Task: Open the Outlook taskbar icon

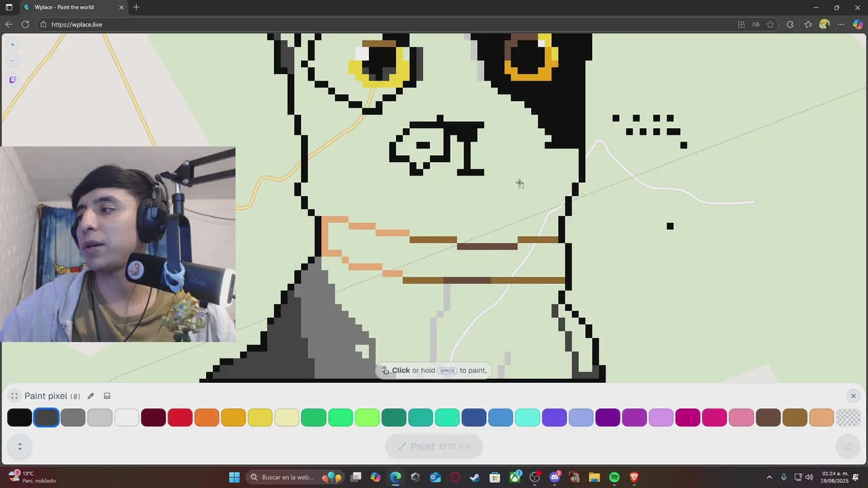Action: click(x=435, y=477)
